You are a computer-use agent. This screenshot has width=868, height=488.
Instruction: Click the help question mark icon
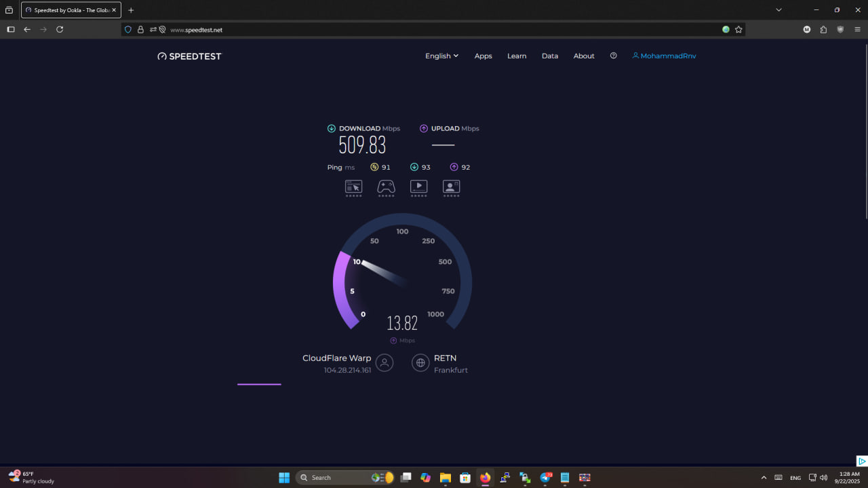tap(614, 56)
